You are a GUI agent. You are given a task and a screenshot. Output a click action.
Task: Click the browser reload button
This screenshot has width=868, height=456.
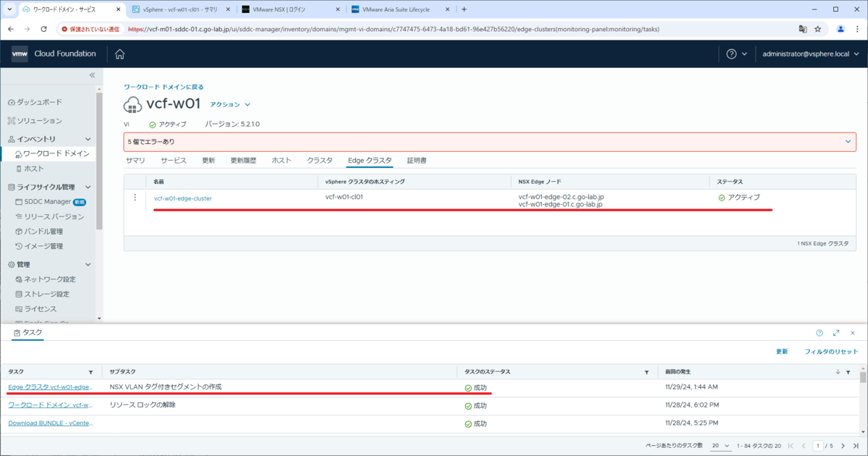44,29
